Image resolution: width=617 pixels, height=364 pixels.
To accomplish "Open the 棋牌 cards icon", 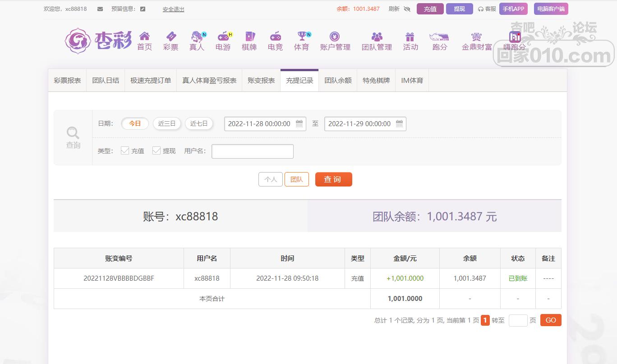I will 249,37.
